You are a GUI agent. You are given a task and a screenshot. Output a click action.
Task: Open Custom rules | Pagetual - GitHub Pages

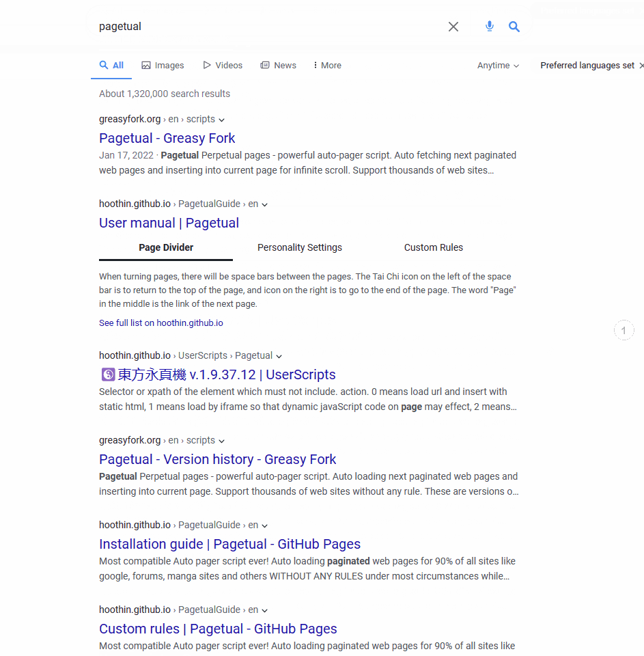pos(218,629)
